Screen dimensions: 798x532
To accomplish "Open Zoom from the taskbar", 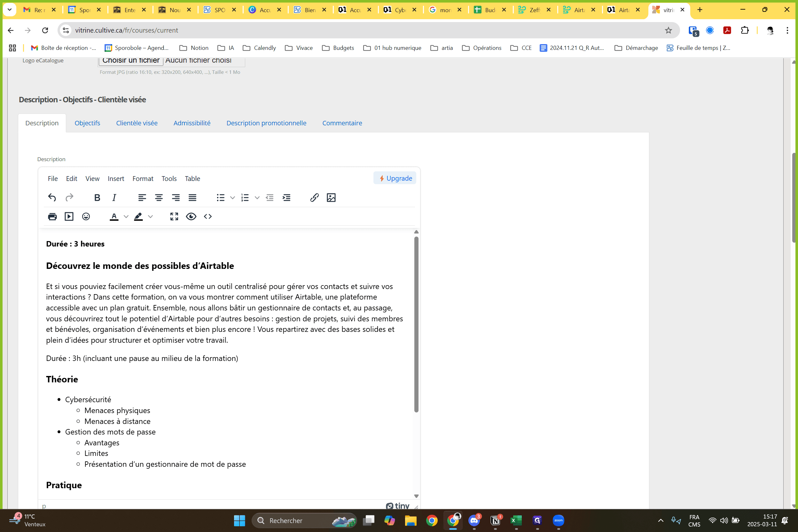I will click(x=559, y=520).
